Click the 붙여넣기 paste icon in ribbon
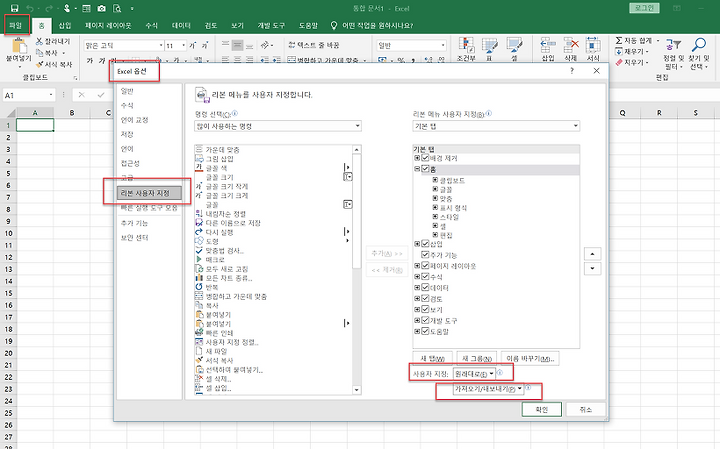720x449 pixels. [x=19, y=46]
